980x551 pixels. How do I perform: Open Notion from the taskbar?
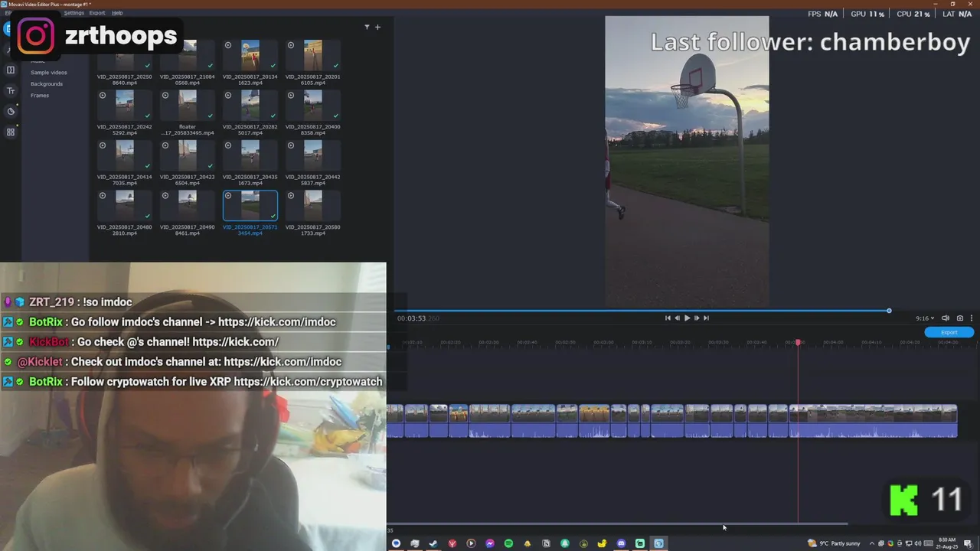click(546, 543)
